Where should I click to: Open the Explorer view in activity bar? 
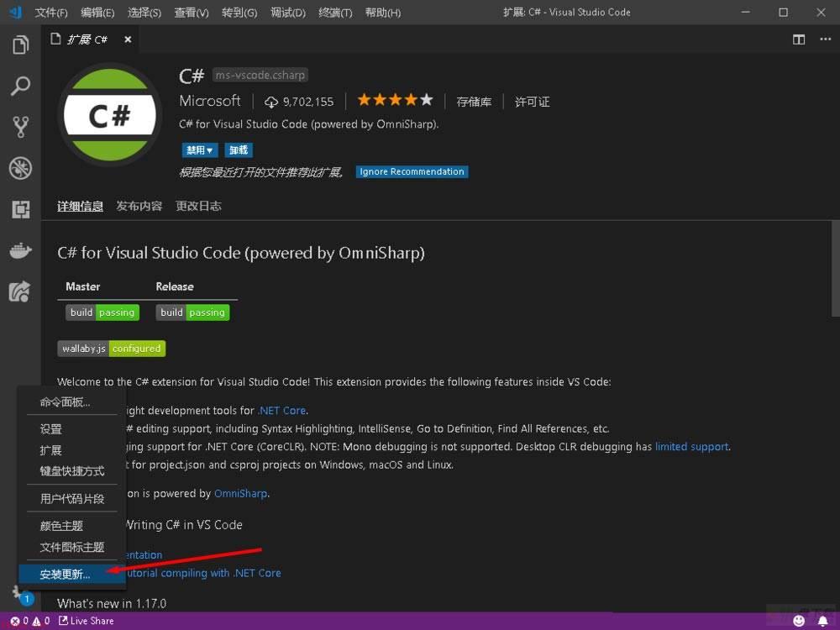[x=20, y=45]
